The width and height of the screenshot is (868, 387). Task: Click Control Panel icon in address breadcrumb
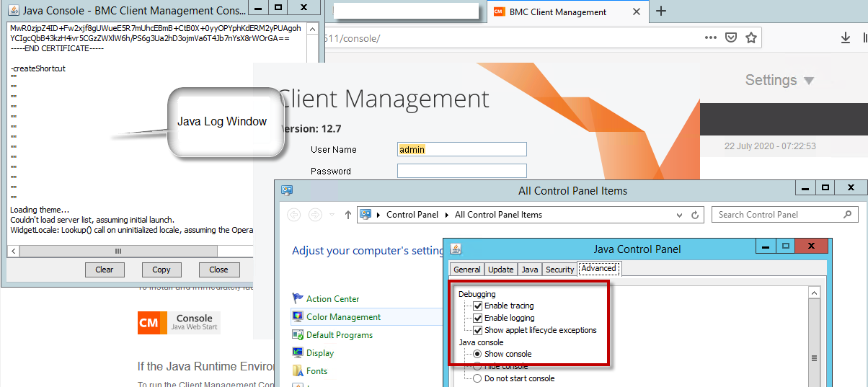click(366, 214)
